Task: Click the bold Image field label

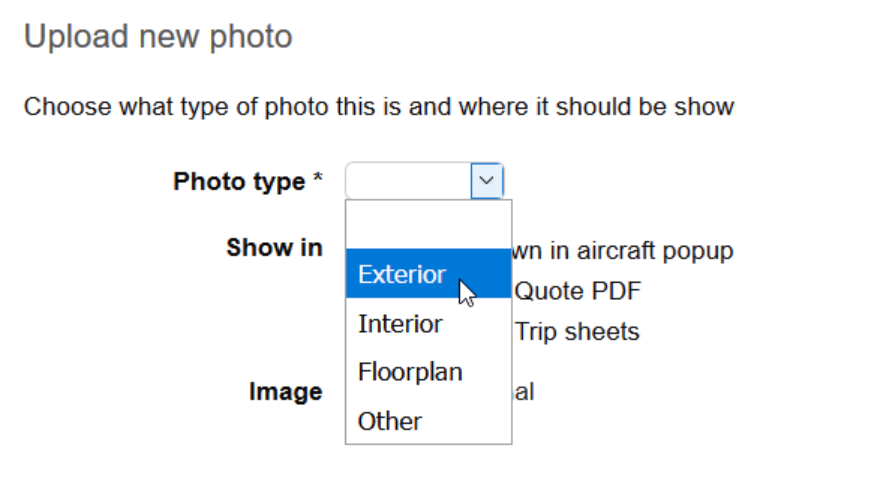Action: click(285, 391)
